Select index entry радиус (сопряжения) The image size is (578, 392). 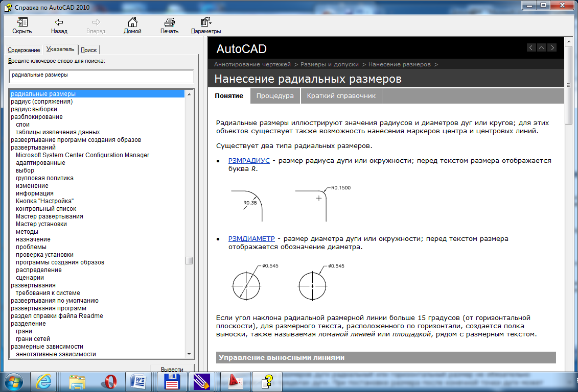point(42,102)
